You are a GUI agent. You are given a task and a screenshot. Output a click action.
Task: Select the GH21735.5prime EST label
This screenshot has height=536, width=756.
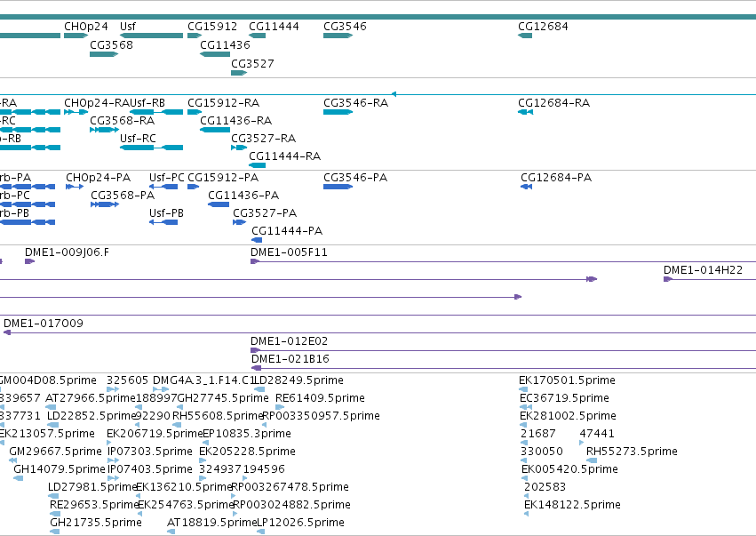[x=96, y=523]
